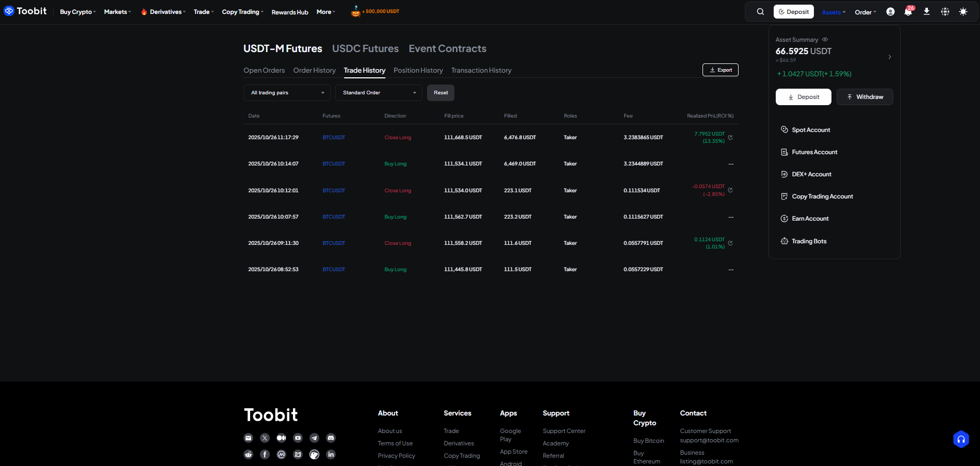Expand the All trading pairs dropdown
The height and width of the screenshot is (466, 980).
point(287,93)
